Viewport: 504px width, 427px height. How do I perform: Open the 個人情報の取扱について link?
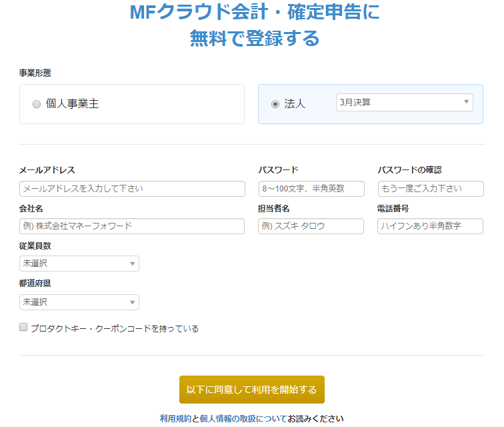pyautogui.click(x=243, y=418)
